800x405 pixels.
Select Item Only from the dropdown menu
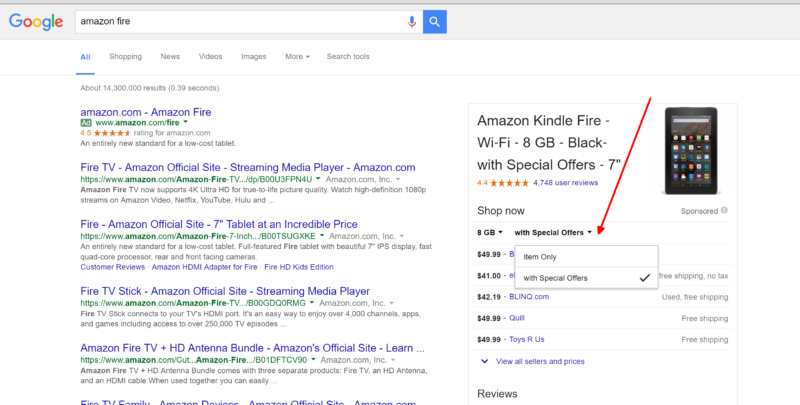coord(586,257)
